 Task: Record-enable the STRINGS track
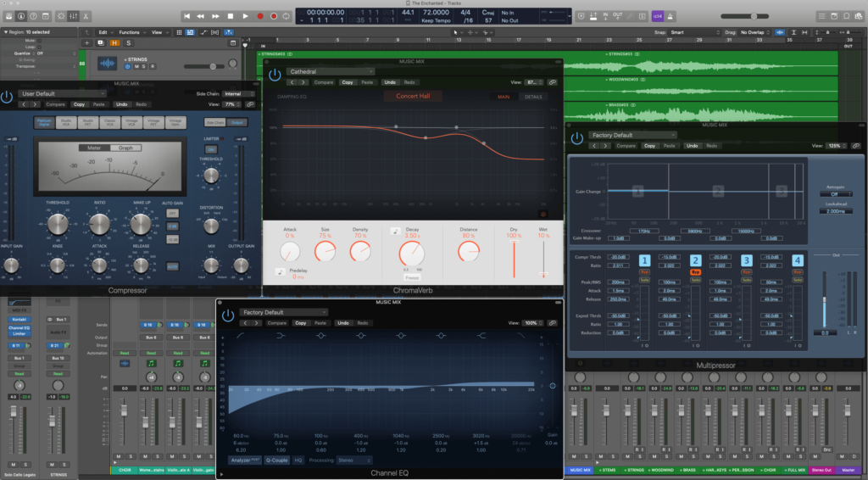point(153,66)
